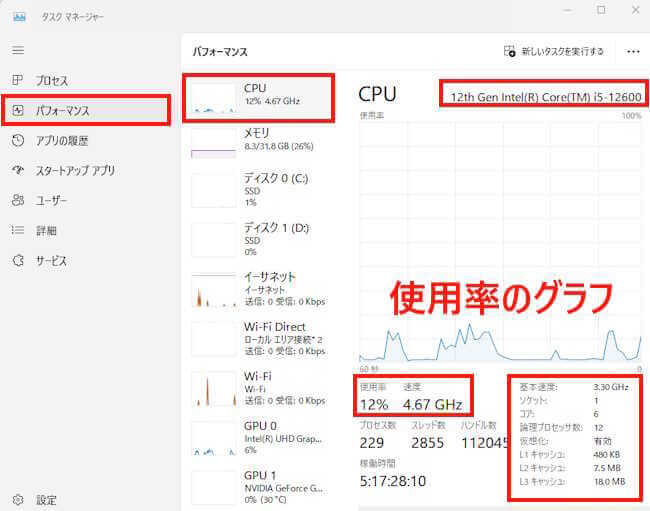Select the イーサネット entry
650x511 pixels.
click(x=258, y=289)
